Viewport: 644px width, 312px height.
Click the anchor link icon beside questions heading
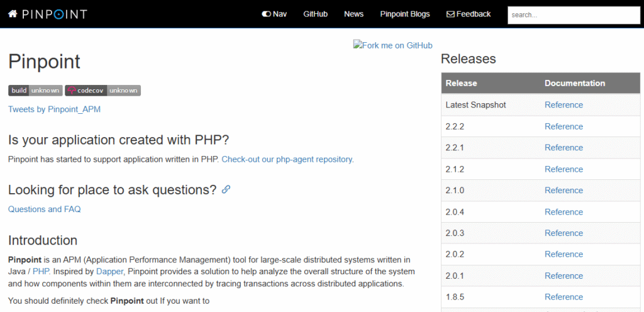[226, 189]
